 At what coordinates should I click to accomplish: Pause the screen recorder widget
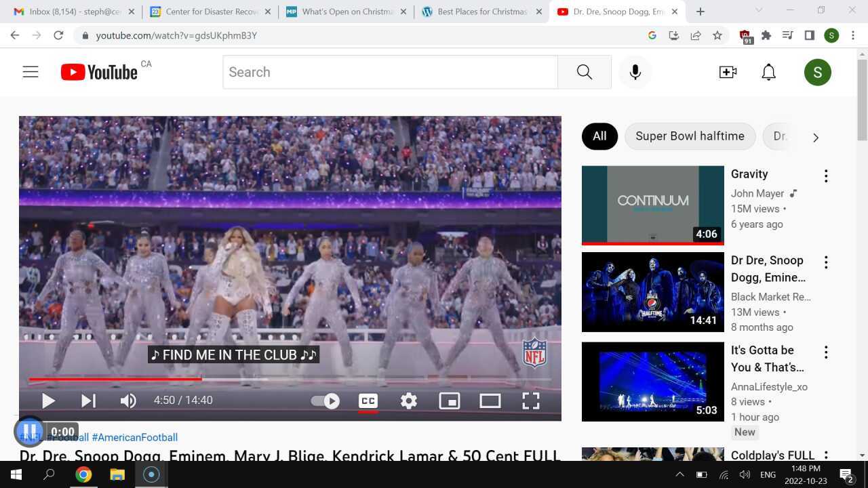pyautogui.click(x=30, y=431)
